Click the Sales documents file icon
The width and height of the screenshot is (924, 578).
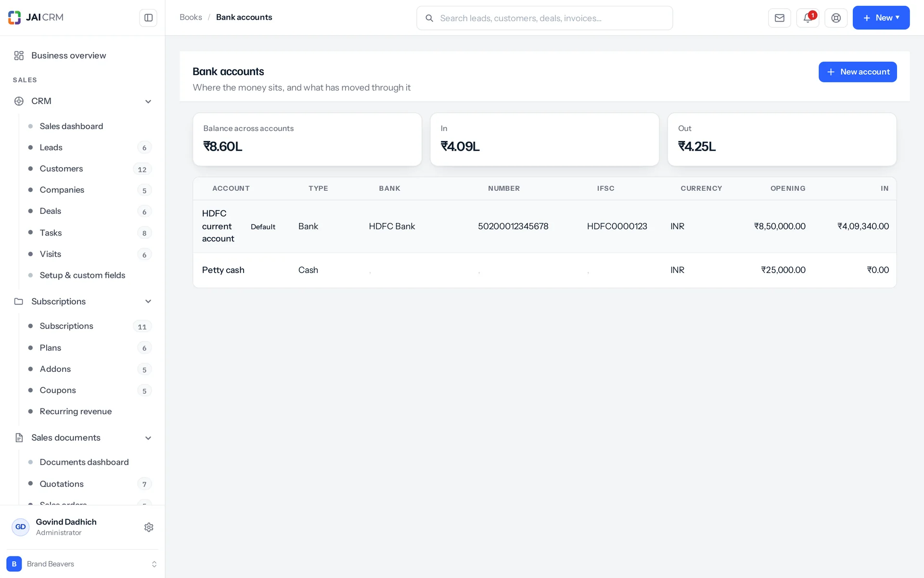tap(19, 438)
